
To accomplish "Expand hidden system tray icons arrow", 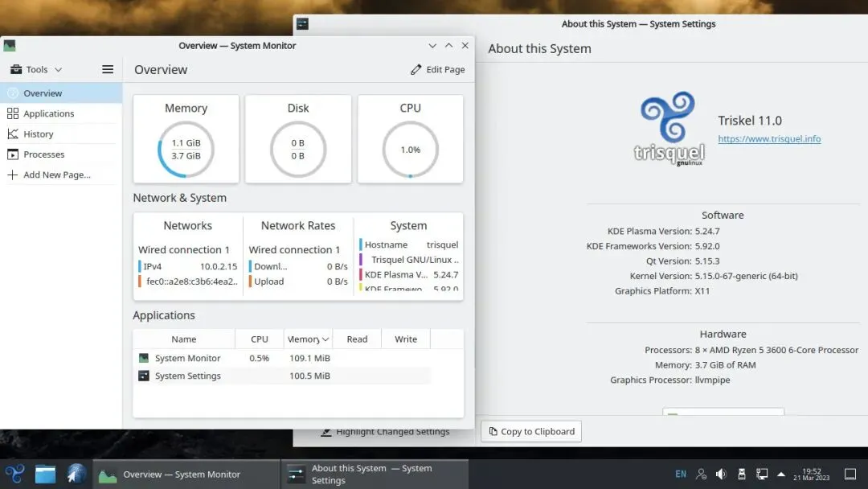I will coord(781,474).
